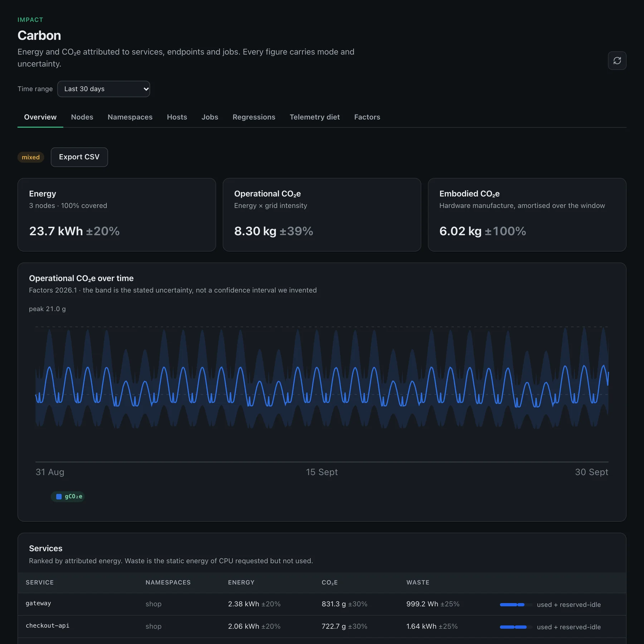
Task: Open the Time range dropdown
Action: [x=103, y=89]
